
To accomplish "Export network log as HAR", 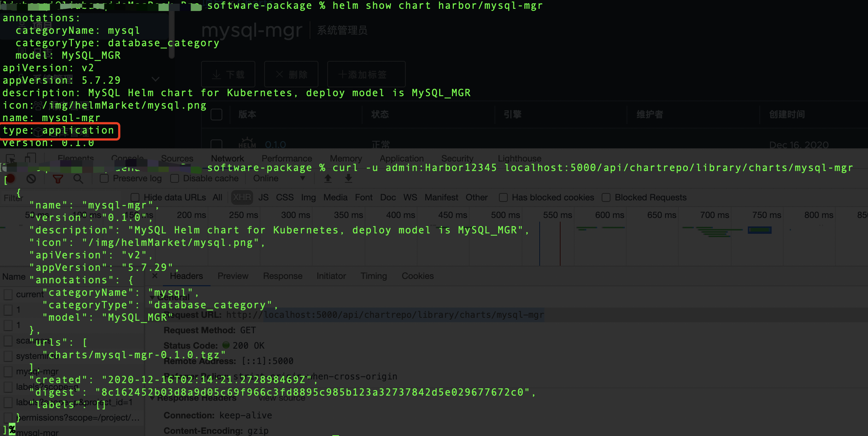I will tap(348, 178).
